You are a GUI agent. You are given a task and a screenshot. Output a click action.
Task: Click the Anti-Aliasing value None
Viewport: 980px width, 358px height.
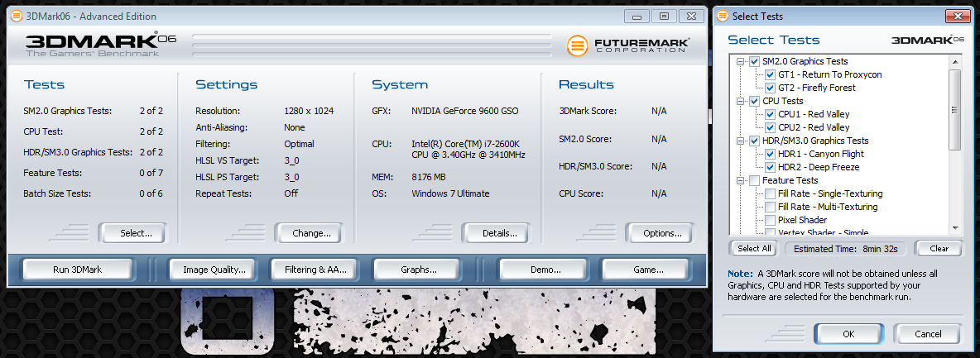click(295, 127)
